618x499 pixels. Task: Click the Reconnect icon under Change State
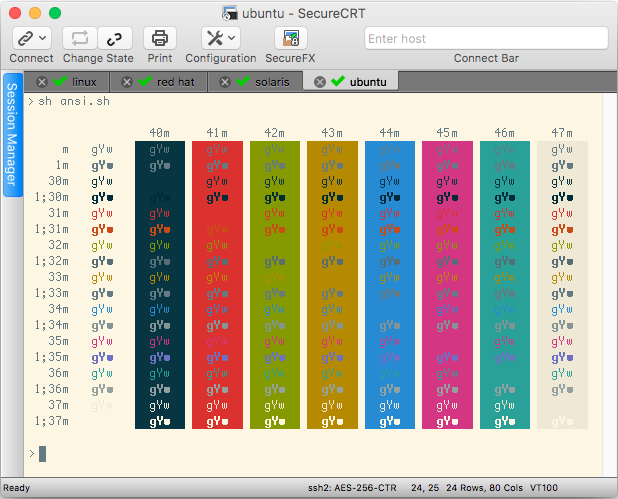click(x=80, y=38)
